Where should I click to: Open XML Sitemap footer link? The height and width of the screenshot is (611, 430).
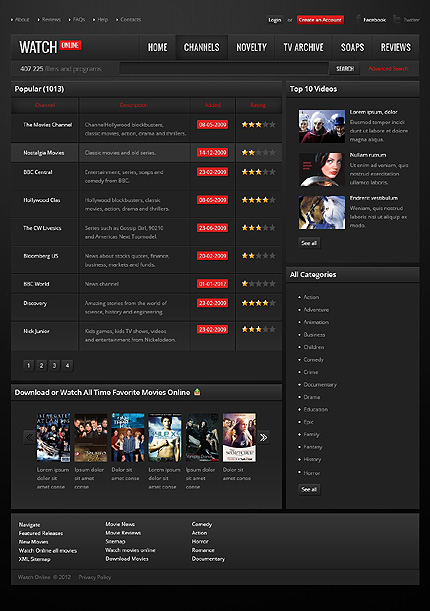(35, 559)
